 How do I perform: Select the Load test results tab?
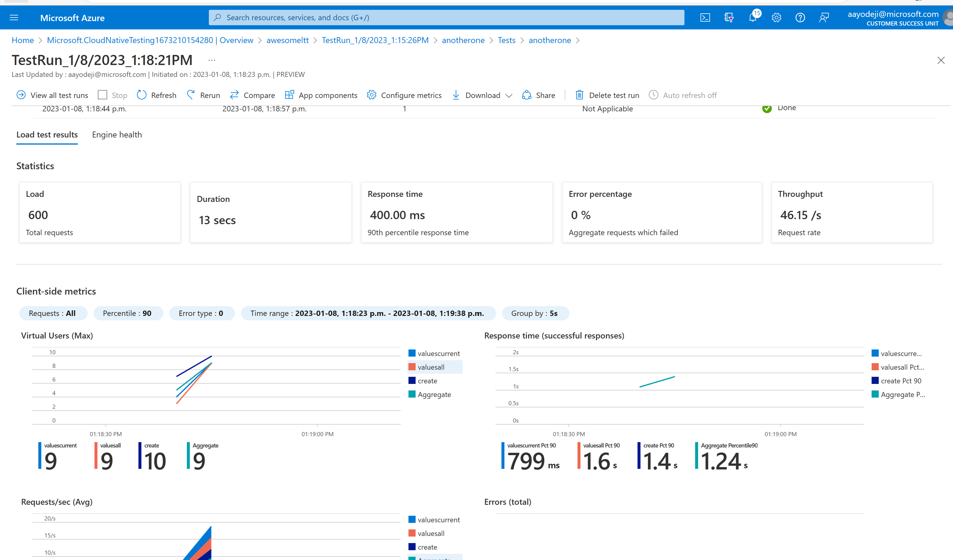47,135
